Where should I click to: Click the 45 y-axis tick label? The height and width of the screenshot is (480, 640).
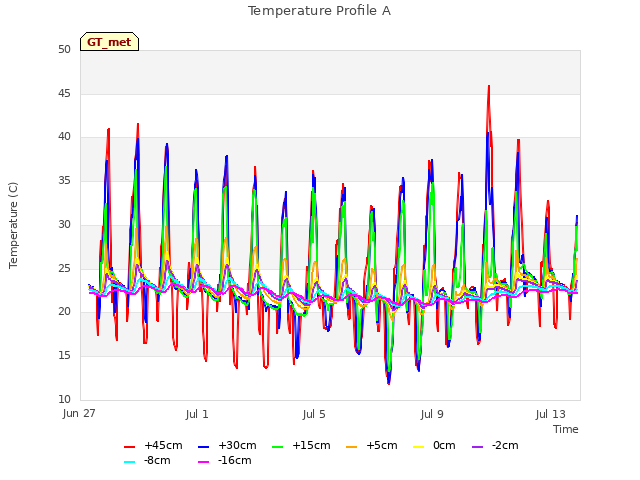tap(64, 93)
